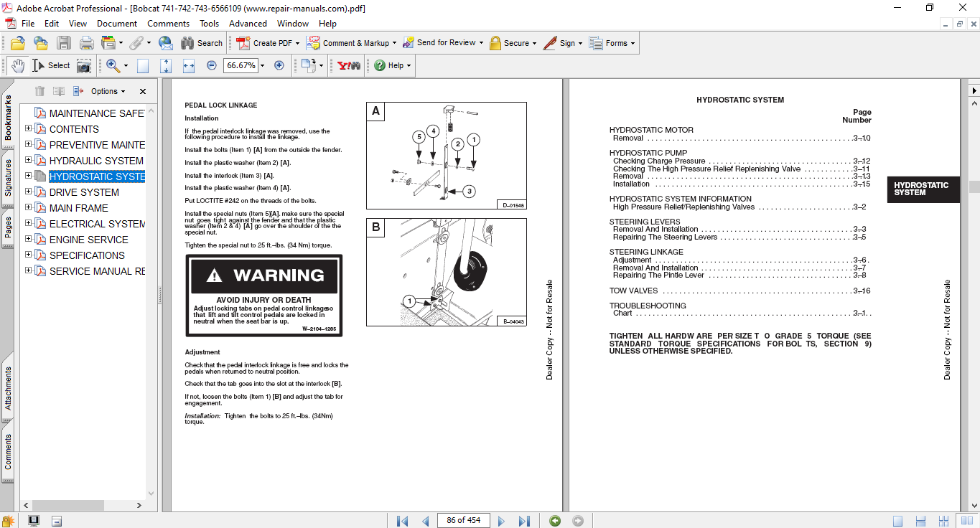
Task: Expand the CONTENTS bookmark
Action: pos(29,129)
